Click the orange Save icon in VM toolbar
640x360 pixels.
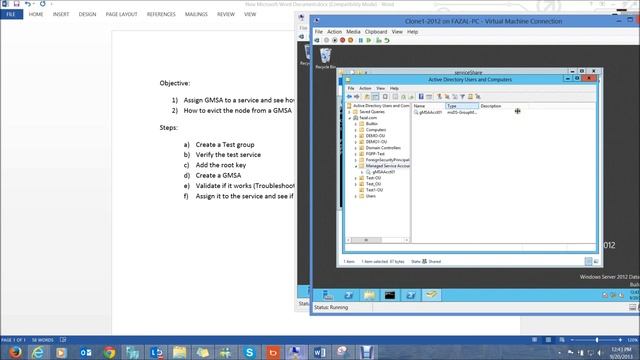click(x=351, y=40)
